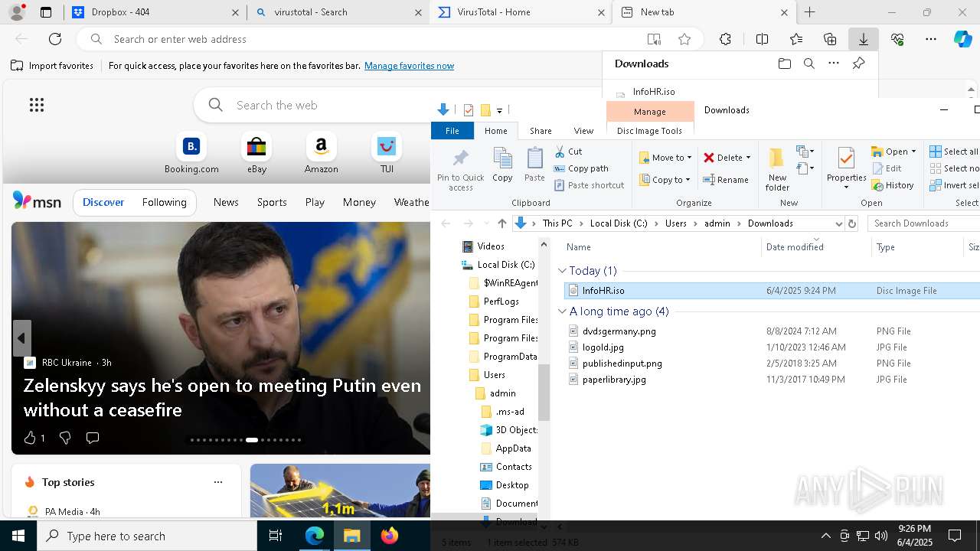Switch to VirusTotal - Home tab
Screen dimensions: 980x551
click(520, 12)
